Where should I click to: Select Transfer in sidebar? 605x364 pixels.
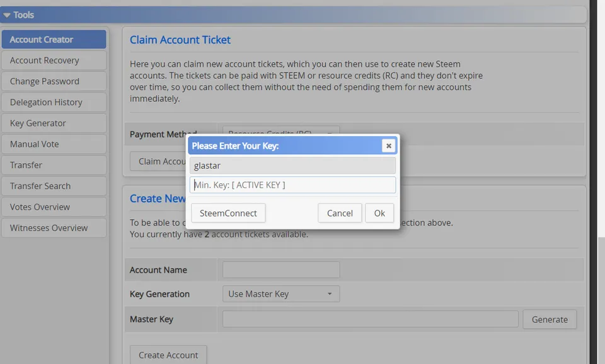pos(54,165)
